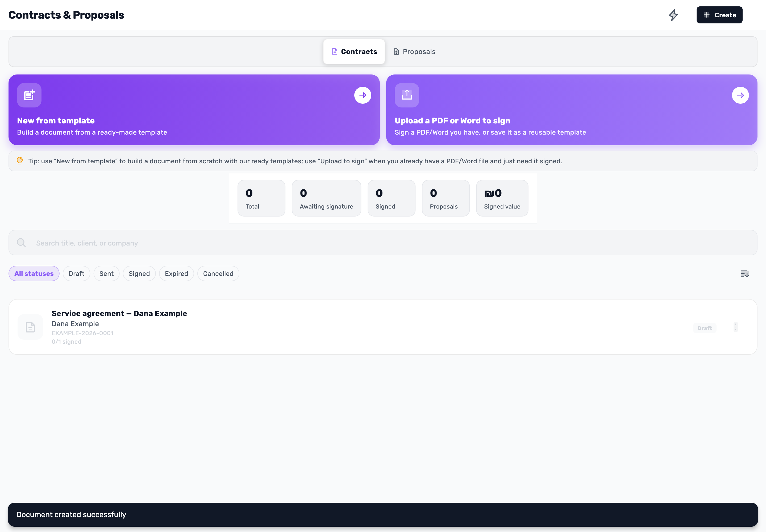Click the lightbulb tip icon

(20, 161)
